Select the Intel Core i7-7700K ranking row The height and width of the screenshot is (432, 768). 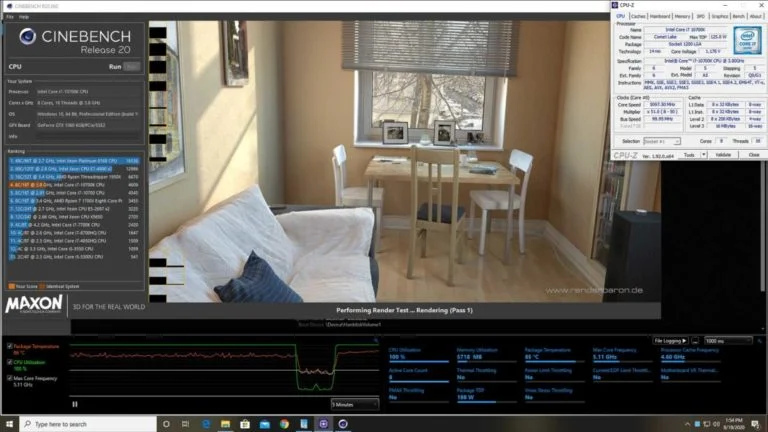[73, 225]
